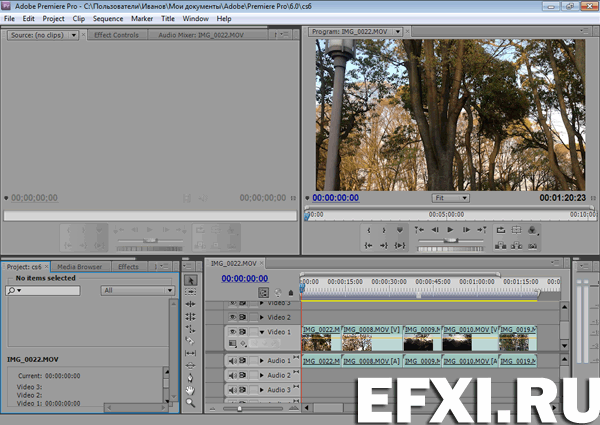Screen dimensions: 600x425
Task: Click Set Encore Chapter Marker icon
Action: click(278, 293)
